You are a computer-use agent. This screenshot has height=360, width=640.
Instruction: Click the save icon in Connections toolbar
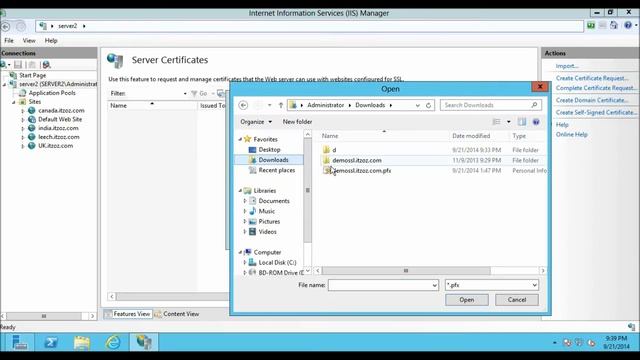18,64
